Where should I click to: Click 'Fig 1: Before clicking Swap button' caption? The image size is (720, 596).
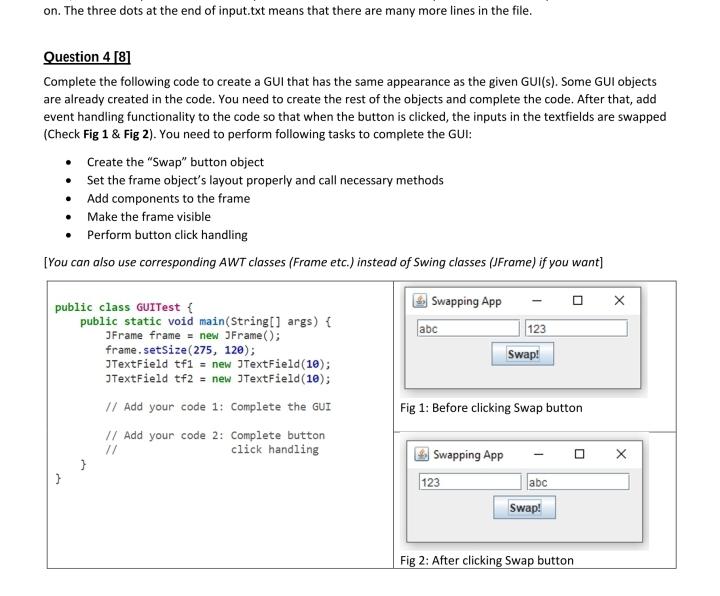(491, 408)
